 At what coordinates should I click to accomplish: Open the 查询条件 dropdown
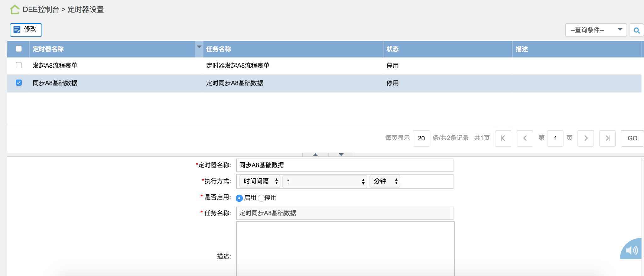[596, 30]
